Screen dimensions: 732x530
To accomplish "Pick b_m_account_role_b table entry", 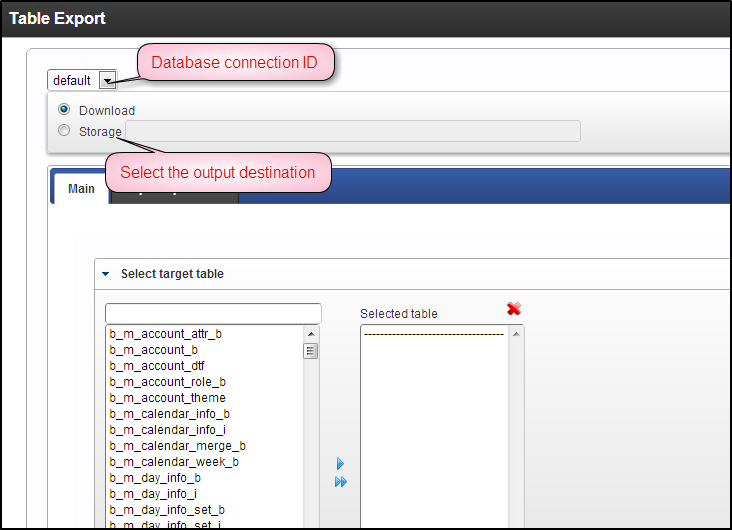I will click(168, 382).
